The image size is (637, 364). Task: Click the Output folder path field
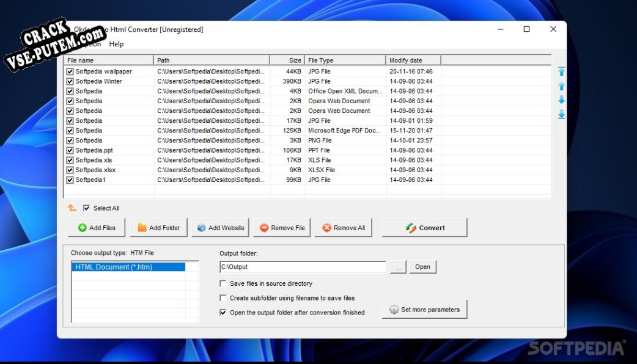pyautogui.click(x=303, y=267)
